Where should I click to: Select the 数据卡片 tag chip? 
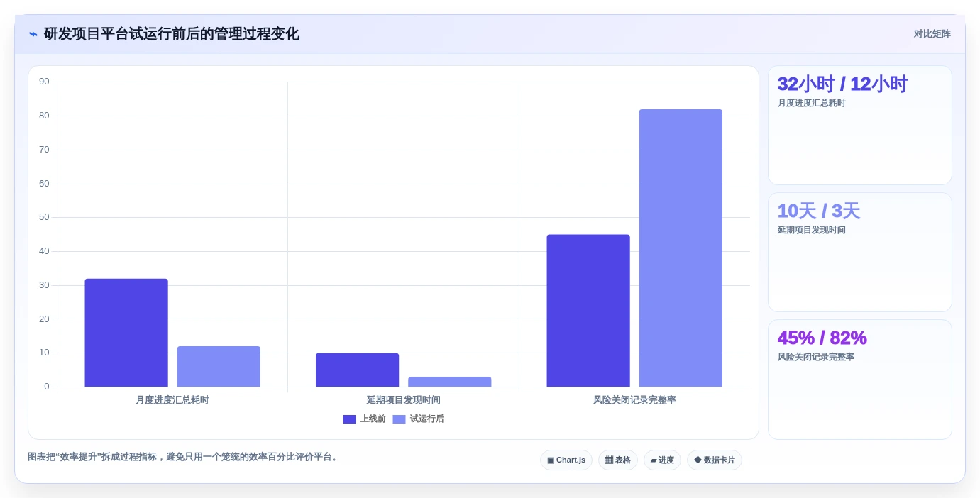click(714, 460)
